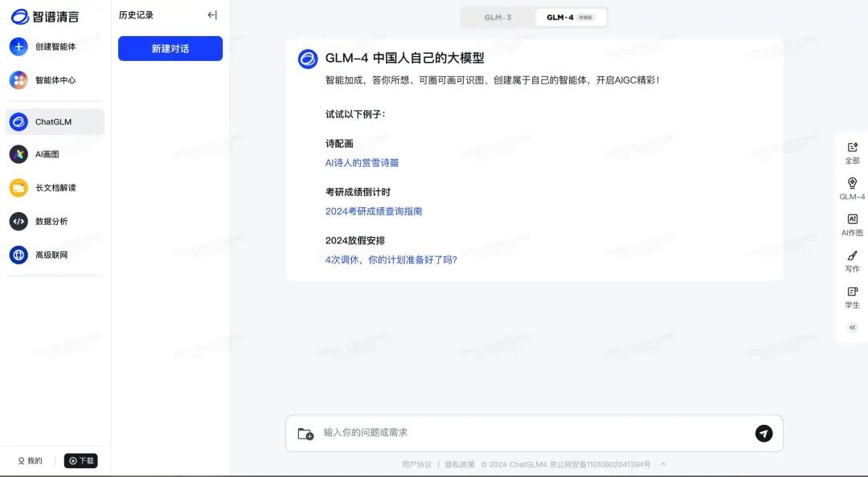Focus the 输入你的问题或需求 input box
The height and width of the screenshot is (477, 868).
pos(534,434)
